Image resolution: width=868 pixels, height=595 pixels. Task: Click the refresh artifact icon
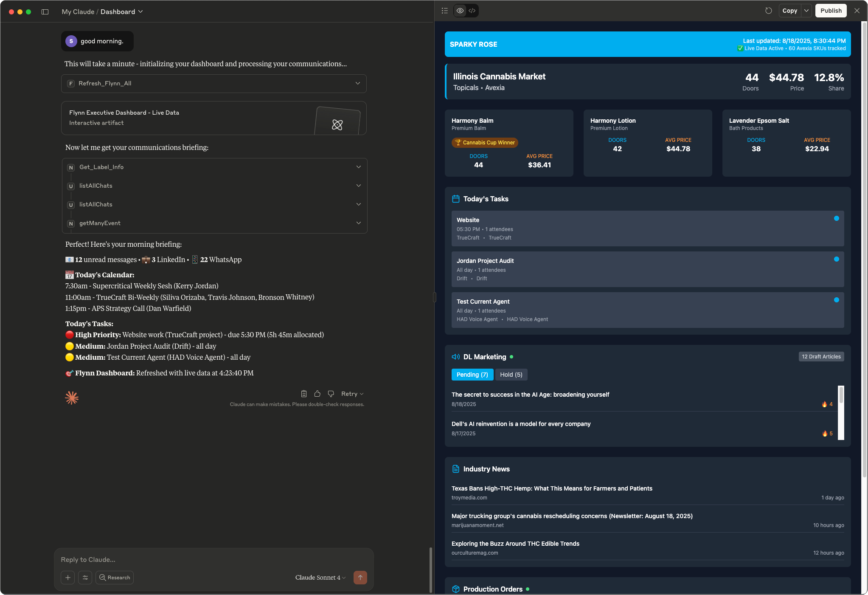pyautogui.click(x=768, y=11)
